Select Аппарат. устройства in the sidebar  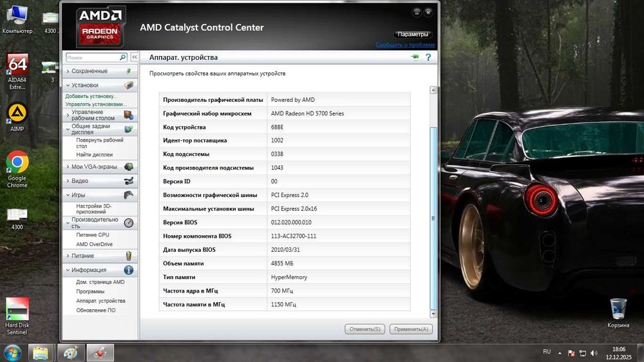tap(100, 301)
